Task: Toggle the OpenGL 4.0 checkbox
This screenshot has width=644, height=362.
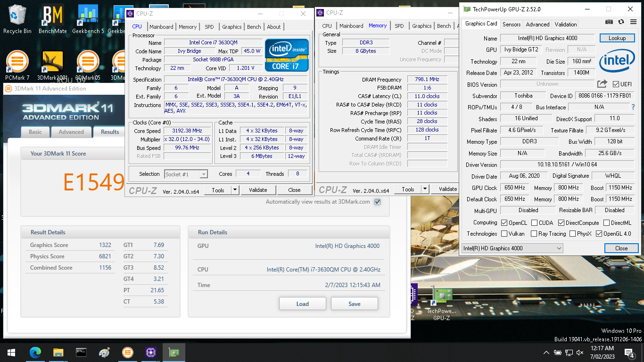Action: point(599,234)
